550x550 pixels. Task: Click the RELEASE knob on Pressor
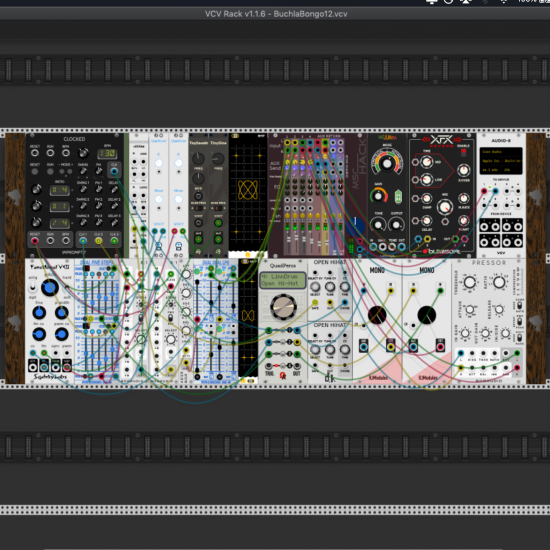click(x=499, y=309)
